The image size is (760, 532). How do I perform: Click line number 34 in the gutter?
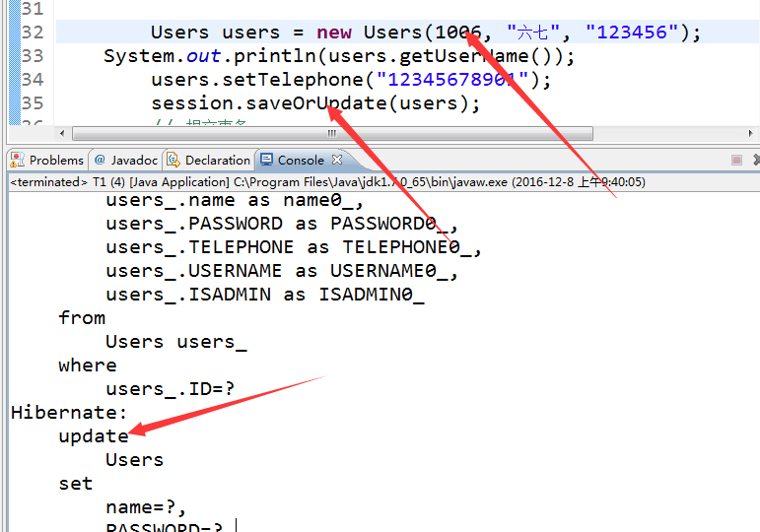click(x=33, y=80)
